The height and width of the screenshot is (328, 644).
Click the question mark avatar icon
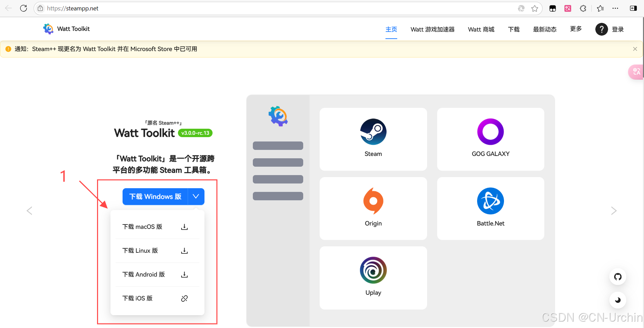coord(602,29)
